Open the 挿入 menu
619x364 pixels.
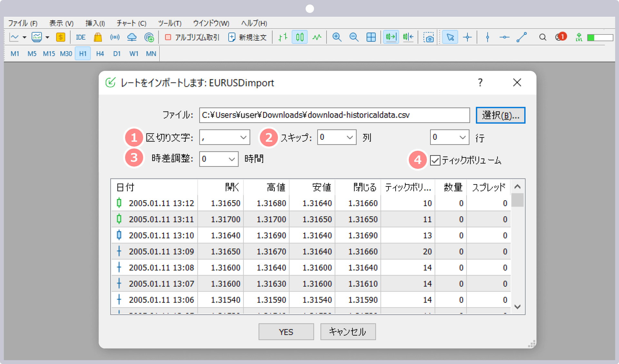point(95,23)
